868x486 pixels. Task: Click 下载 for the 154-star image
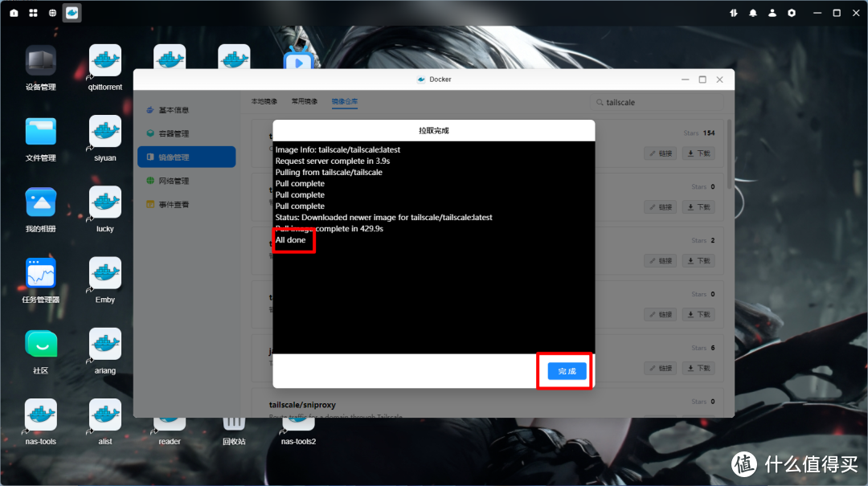pyautogui.click(x=698, y=153)
